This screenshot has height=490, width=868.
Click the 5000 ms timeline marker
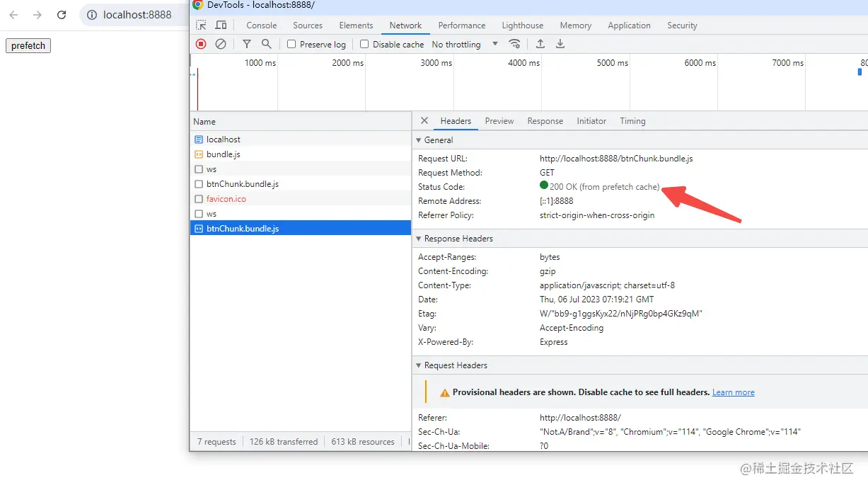pyautogui.click(x=612, y=63)
